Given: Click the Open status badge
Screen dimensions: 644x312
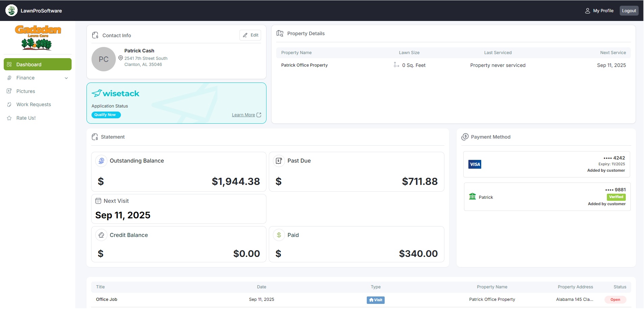Looking at the screenshot, I should pyautogui.click(x=615, y=300).
